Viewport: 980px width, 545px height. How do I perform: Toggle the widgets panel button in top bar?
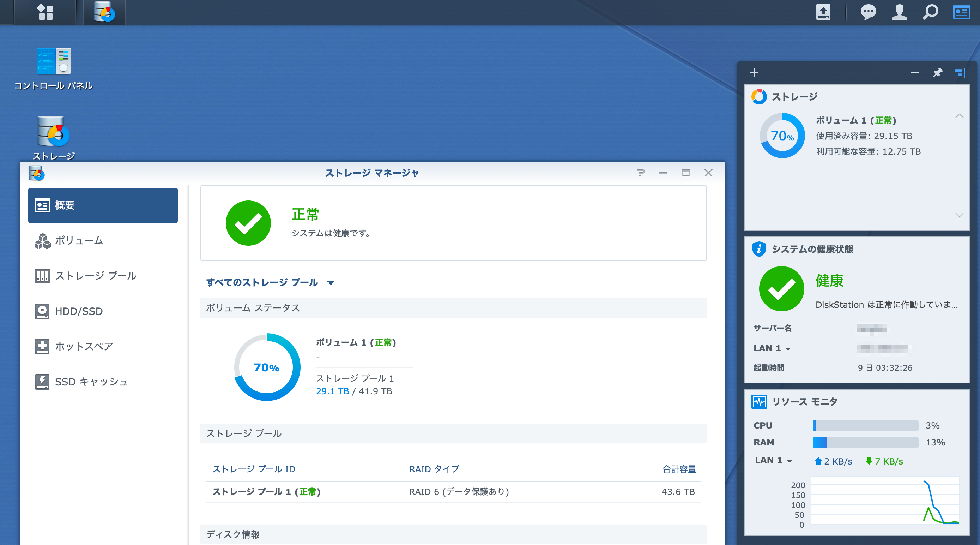tap(961, 12)
